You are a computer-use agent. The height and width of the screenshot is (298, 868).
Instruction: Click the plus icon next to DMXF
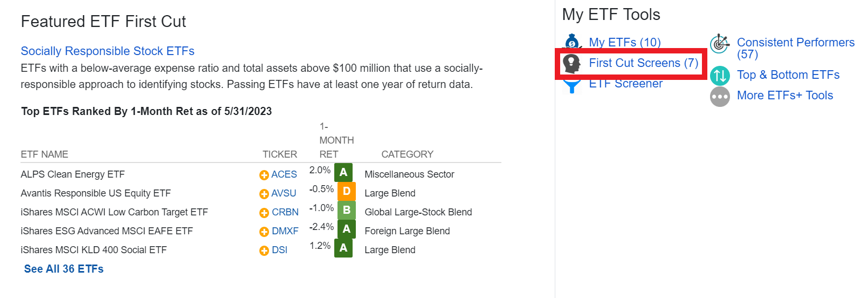(x=264, y=232)
